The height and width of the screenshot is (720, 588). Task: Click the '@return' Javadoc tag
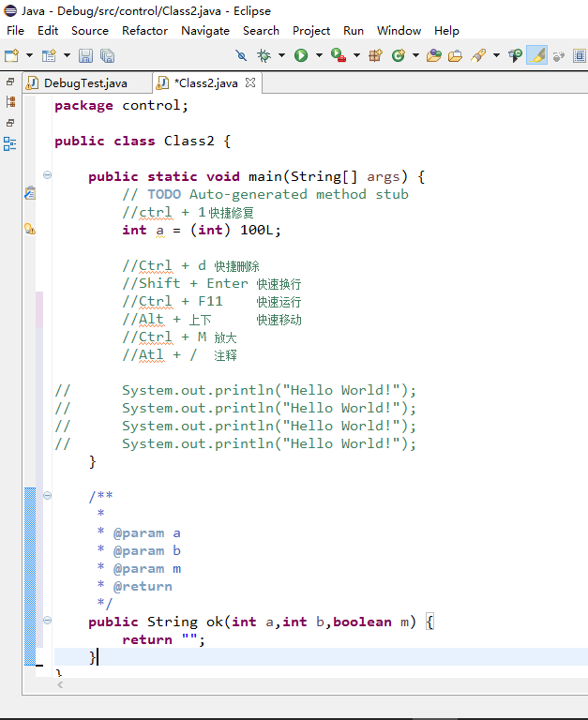coord(143,586)
